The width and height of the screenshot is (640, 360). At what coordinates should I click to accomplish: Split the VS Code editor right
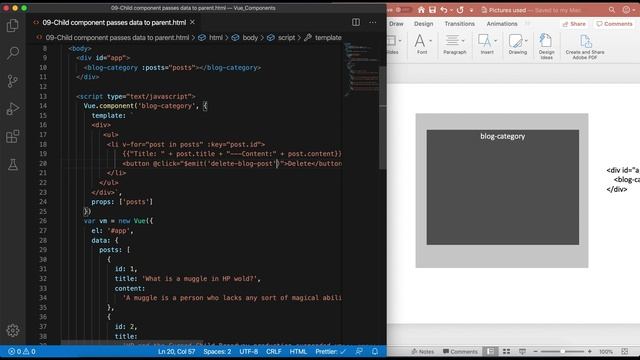coord(356,22)
